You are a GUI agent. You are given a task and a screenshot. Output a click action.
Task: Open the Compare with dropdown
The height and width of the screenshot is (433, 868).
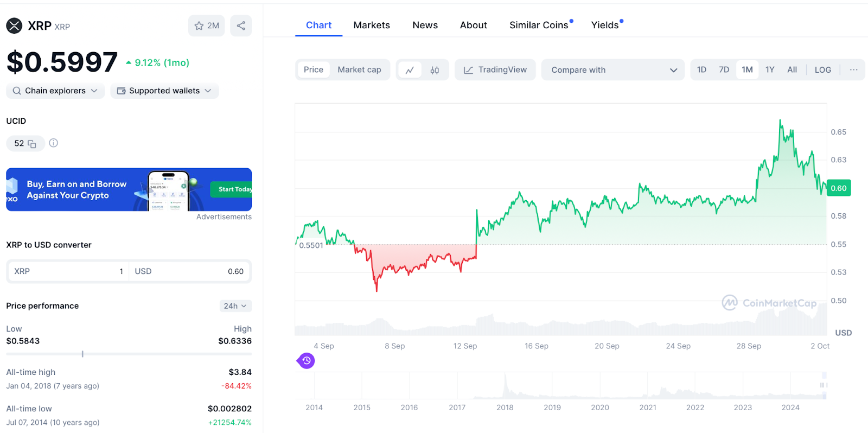coord(614,70)
